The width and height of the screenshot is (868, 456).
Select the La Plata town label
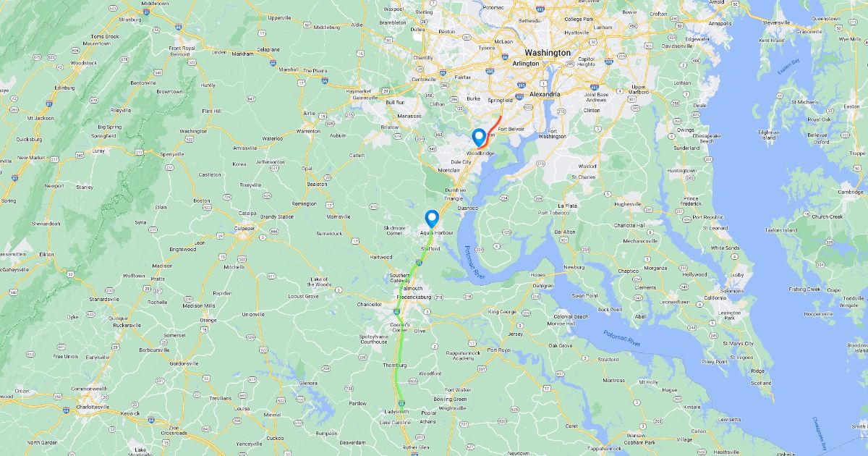(567, 206)
